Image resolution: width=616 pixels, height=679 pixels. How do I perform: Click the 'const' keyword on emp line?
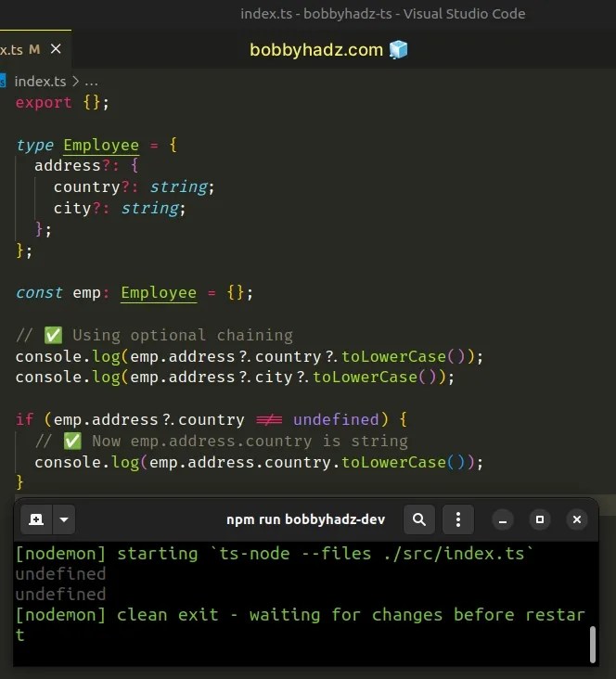tap(39, 293)
